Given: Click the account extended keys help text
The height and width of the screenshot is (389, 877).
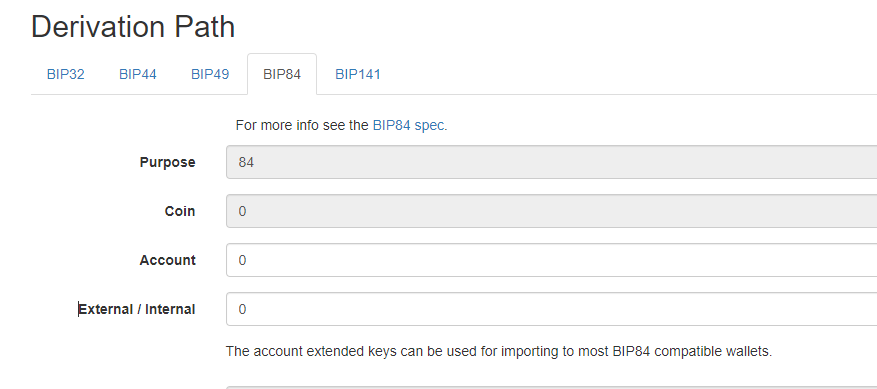Looking at the screenshot, I should click(x=498, y=352).
